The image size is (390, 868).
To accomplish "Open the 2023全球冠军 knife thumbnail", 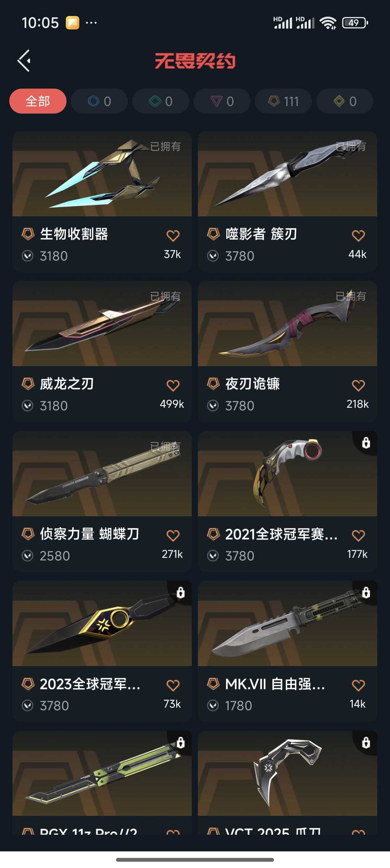I will coord(102,624).
